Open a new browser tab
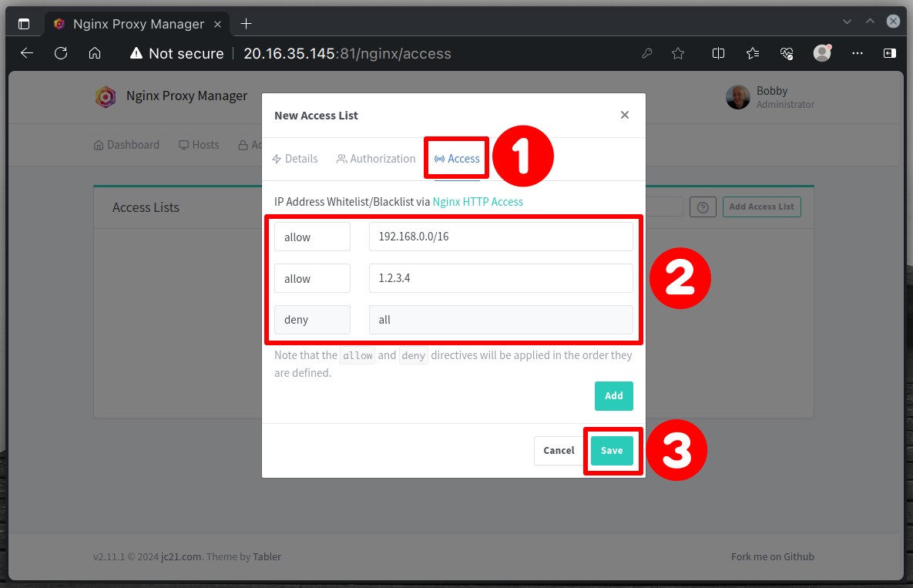Screen dimensions: 913x588 pos(247,23)
